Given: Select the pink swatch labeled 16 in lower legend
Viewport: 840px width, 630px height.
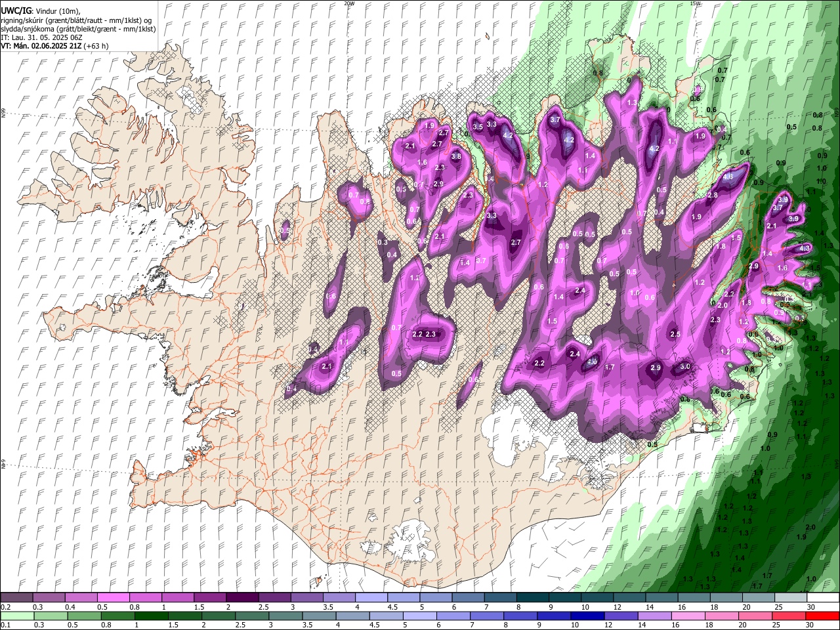Looking at the screenshot, I should (688, 616).
